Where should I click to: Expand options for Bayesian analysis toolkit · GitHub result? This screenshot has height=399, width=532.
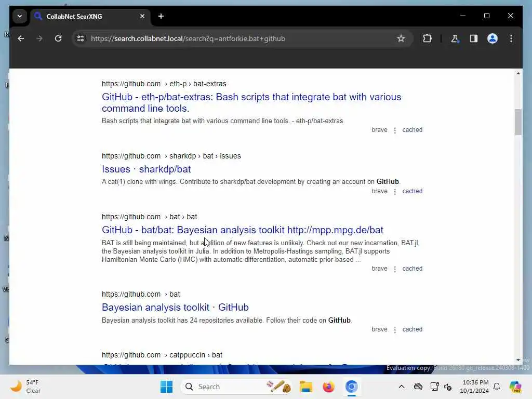click(x=395, y=329)
